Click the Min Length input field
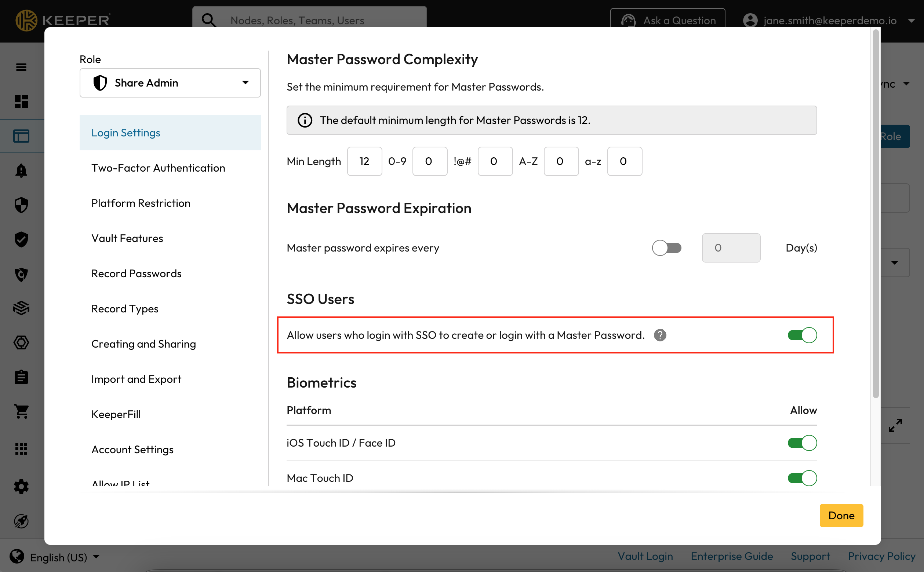 (x=364, y=162)
